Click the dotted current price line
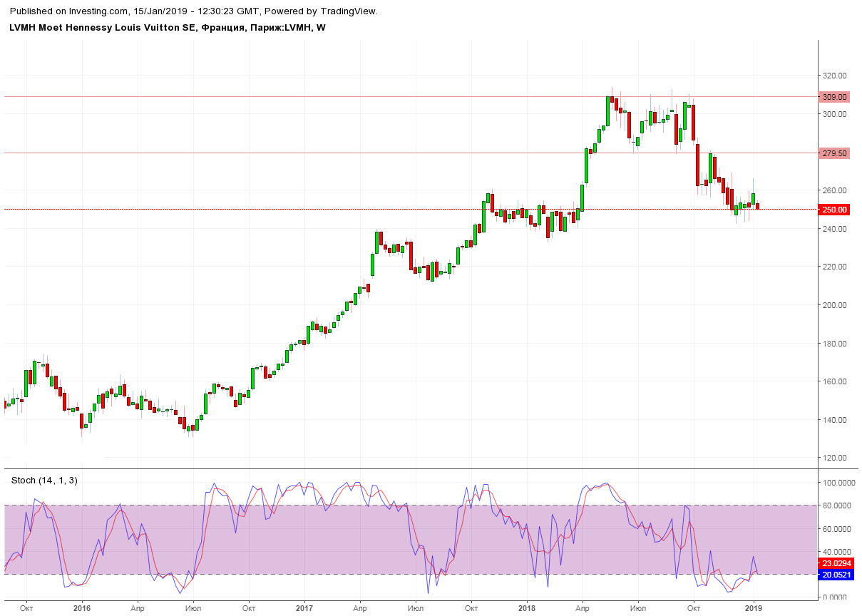 tap(410, 210)
